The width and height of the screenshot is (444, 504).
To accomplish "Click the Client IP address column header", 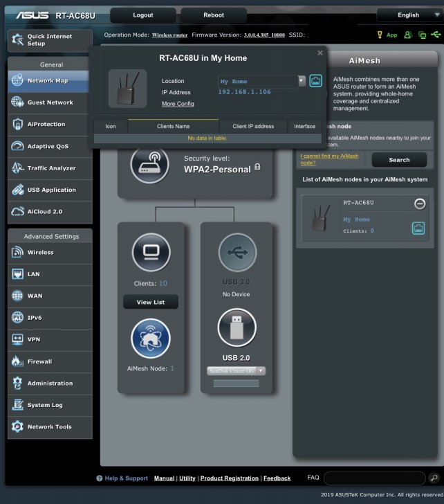I will click(253, 126).
